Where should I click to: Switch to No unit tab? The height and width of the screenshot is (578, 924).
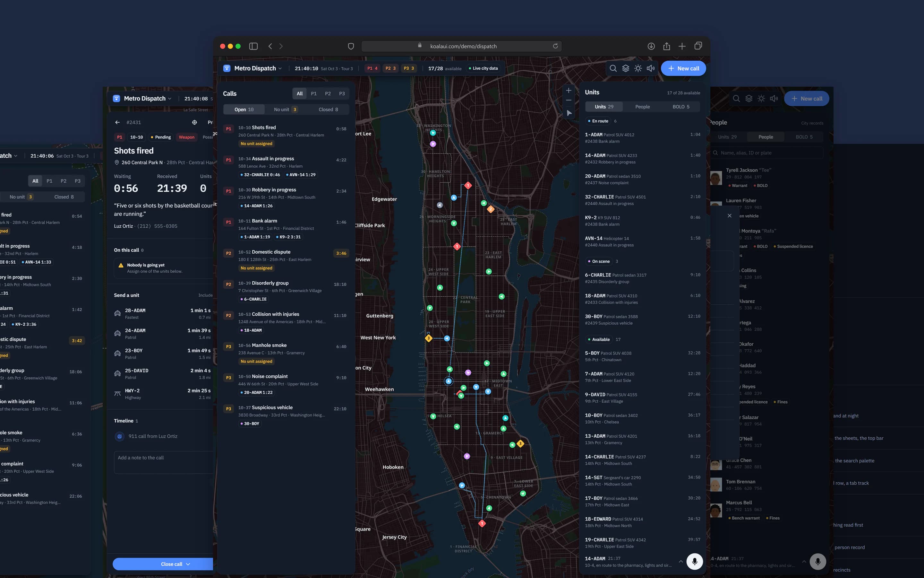click(285, 109)
